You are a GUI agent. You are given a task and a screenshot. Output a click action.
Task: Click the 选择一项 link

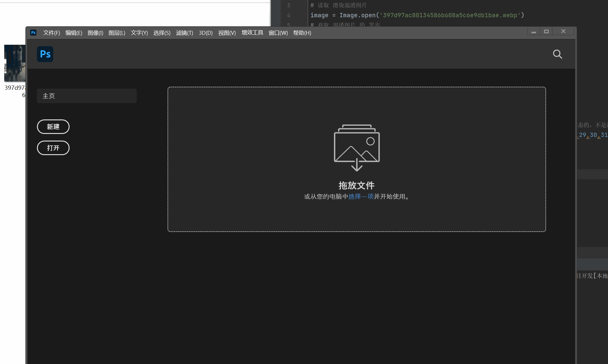coord(361,197)
